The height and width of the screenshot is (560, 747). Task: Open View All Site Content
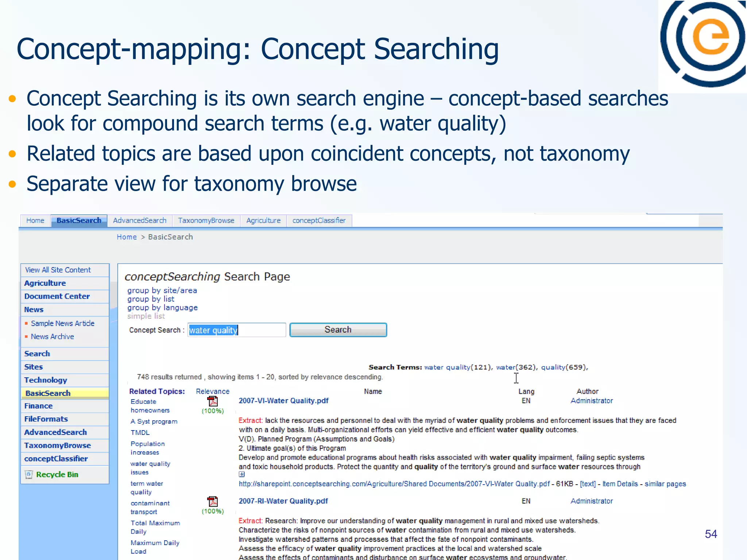58,270
